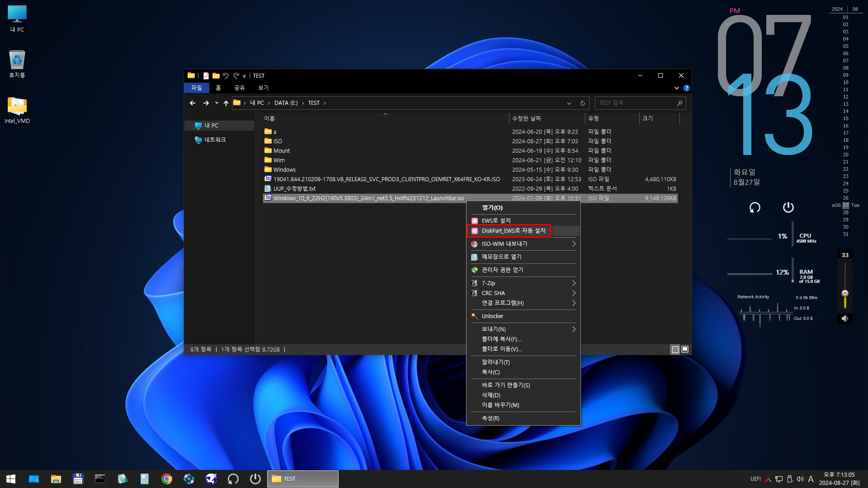
Task: Go up one folder level
Action: pyautogui.click(x=226, y=103)
